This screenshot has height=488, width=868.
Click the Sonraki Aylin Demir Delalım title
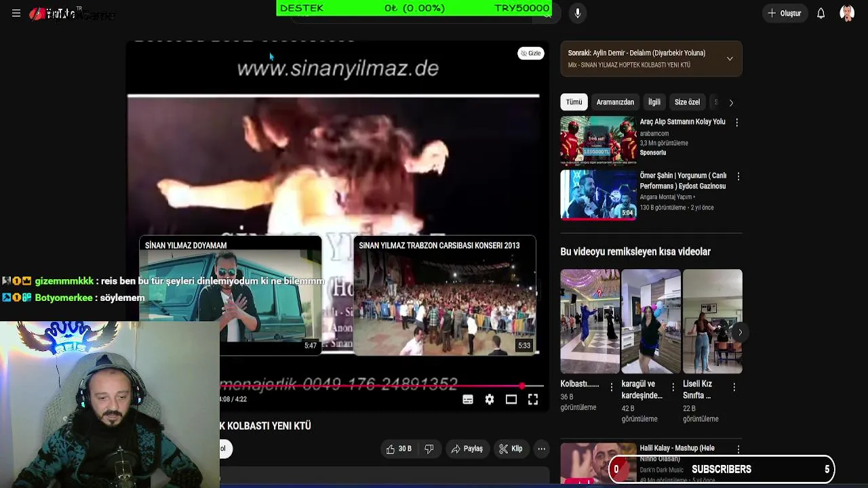click(637, 53)
